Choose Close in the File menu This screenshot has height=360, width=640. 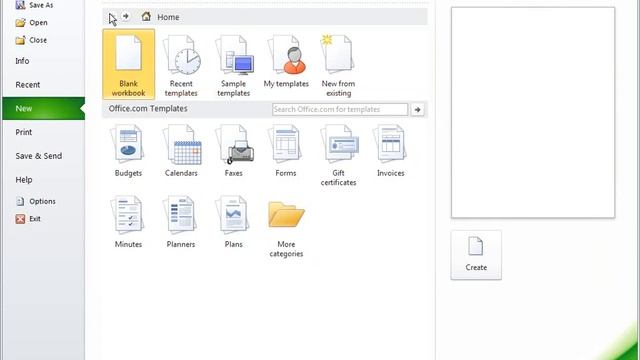pos(31,40)
